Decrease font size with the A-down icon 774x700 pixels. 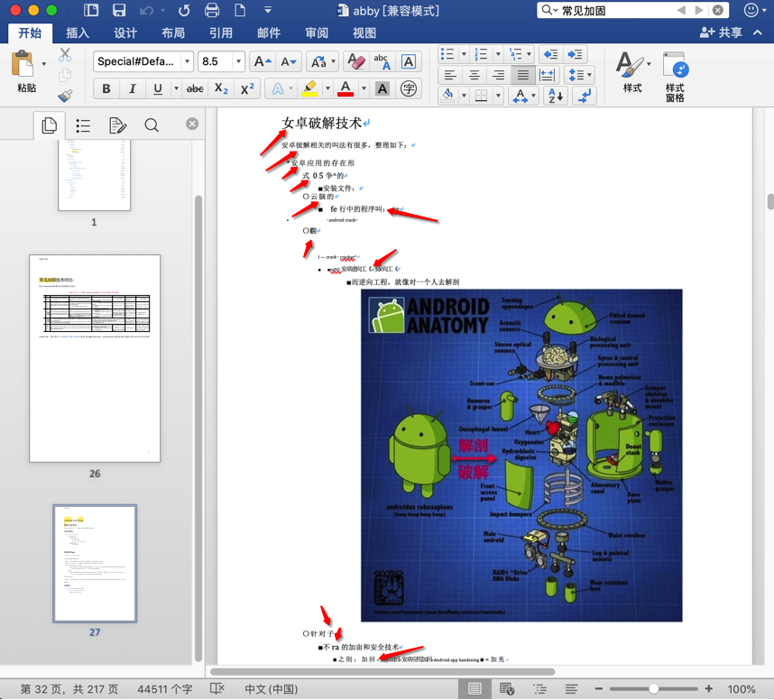(289, 61)
